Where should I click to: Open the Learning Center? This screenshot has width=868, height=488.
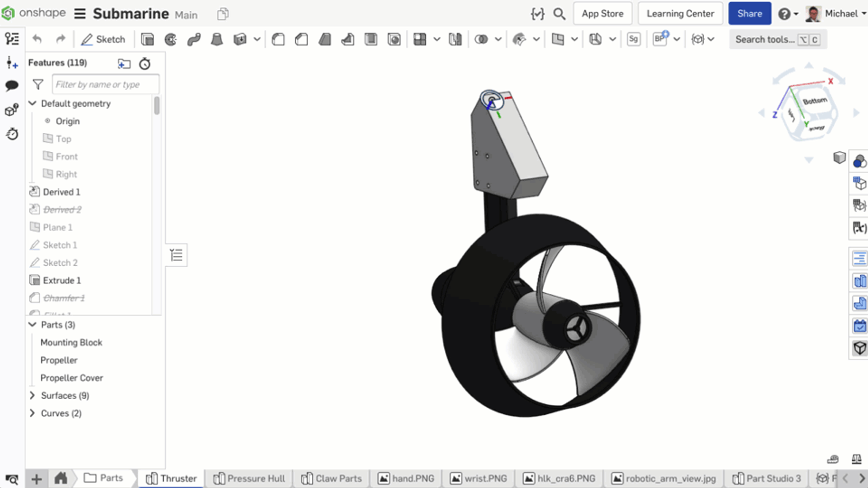680,14
